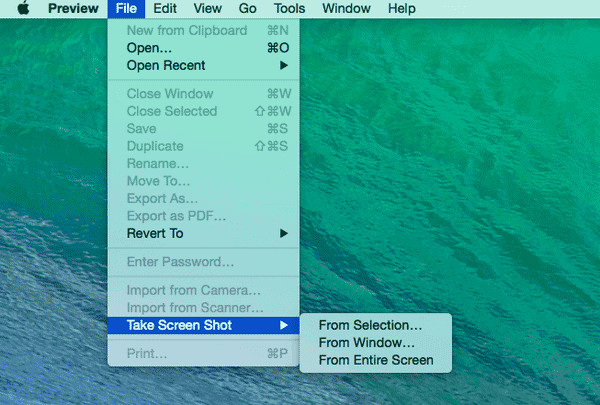Click the Apple logo menu icon
Viewport: 600px width, 405px height.
(23, 8)
